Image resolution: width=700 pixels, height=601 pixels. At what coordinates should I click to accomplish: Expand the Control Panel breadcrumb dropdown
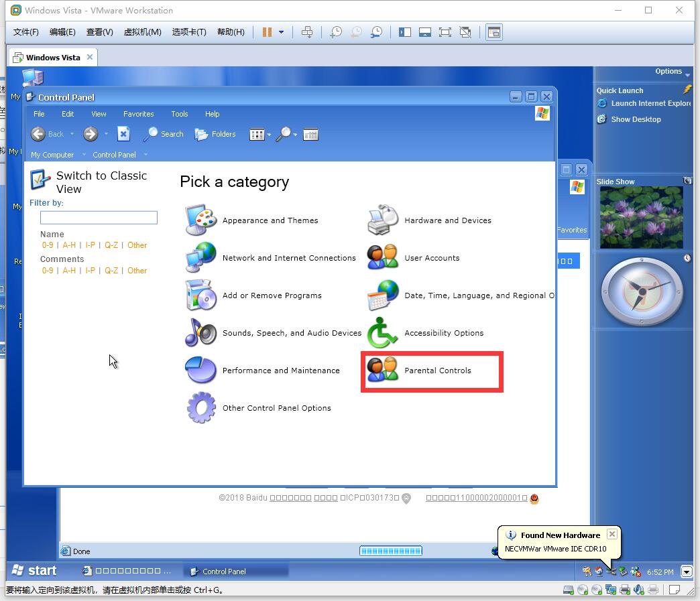[x=145, y=155]
